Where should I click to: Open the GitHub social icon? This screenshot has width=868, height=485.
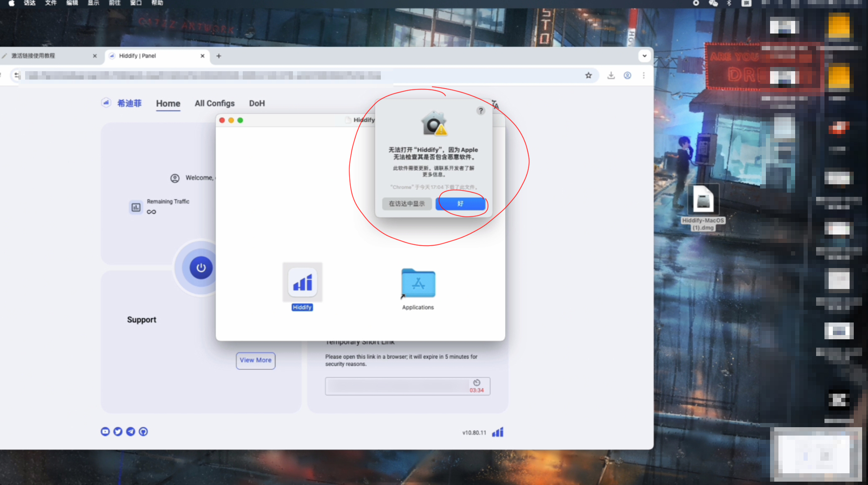(143, 432)
